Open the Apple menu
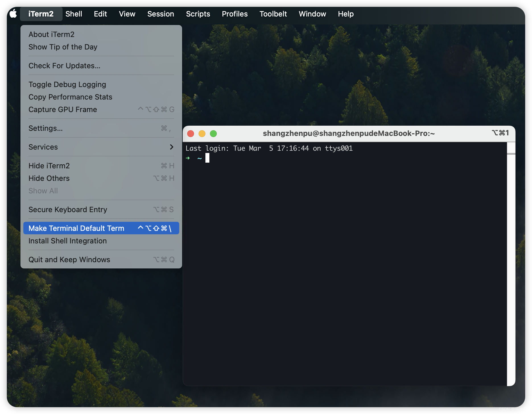The height and width of the screenshot is (414, 532). click(13, 14)
